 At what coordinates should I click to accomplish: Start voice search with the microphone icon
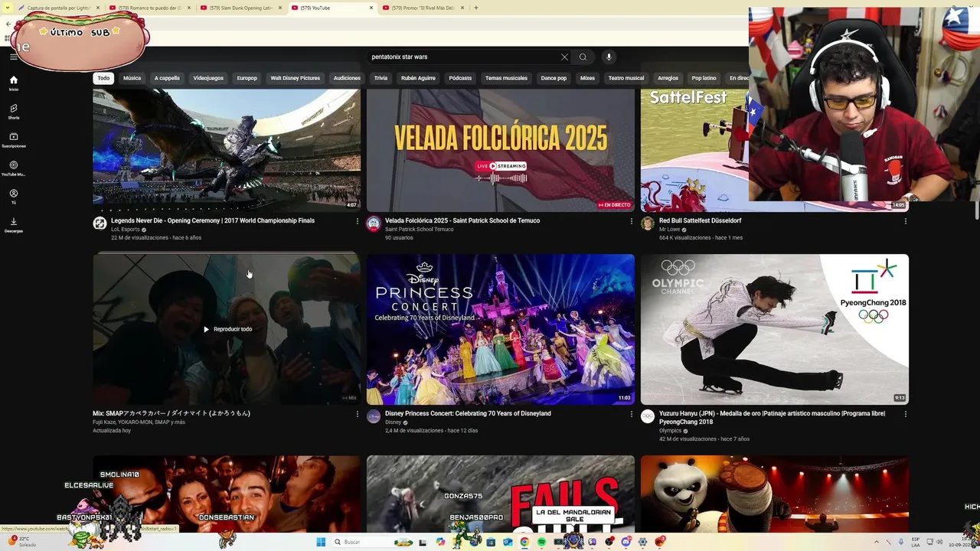[609, 57]
